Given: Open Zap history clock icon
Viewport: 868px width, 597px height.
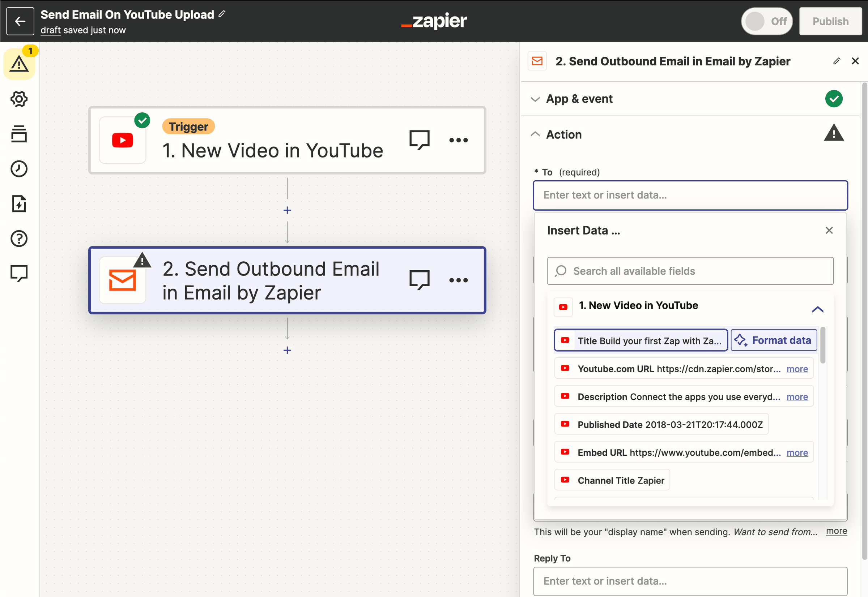Looking at the screenshot, I should (19, 169).
